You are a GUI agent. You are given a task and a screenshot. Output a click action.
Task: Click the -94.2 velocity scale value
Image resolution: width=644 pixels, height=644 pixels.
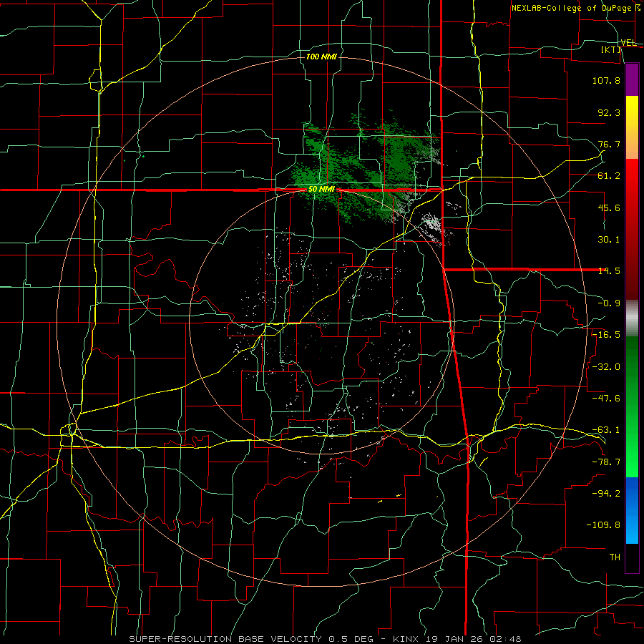pyautogui.click(x=606, y=494)
